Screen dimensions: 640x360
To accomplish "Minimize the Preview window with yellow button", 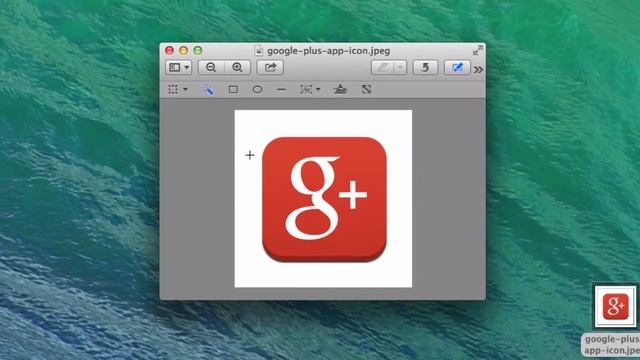I will tap(184, 51).
